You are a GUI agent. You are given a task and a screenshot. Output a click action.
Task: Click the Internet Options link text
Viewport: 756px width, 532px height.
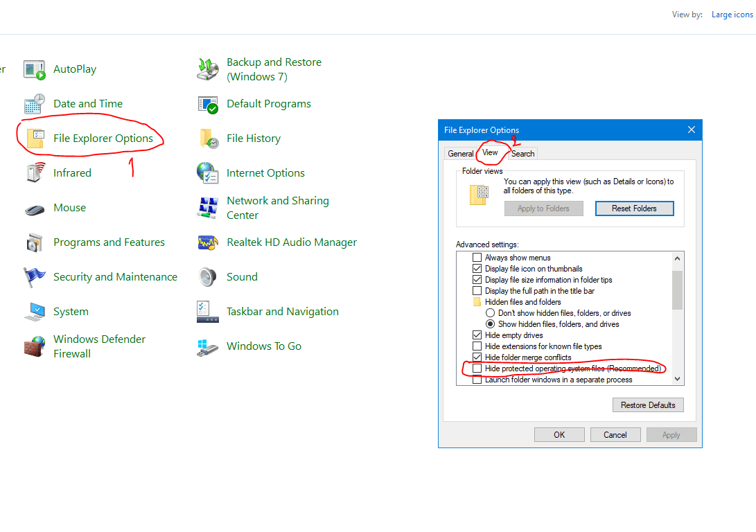(x=265, y=173)
